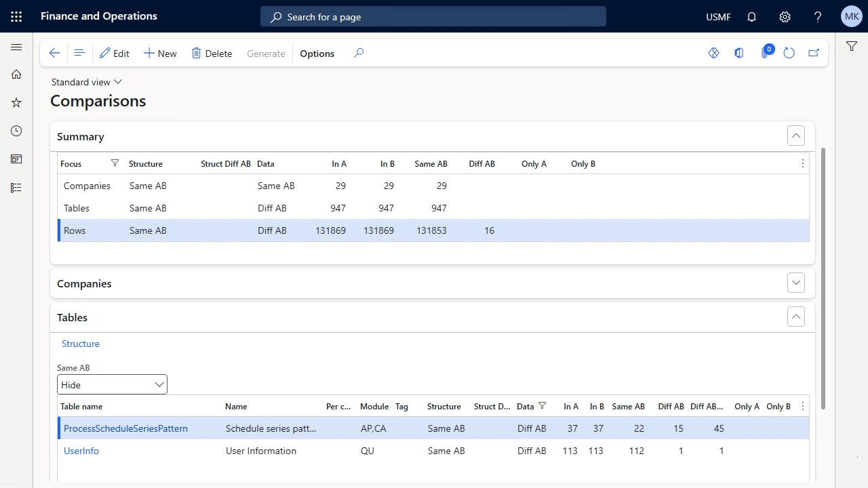Screen dimensions: 868x488
Task: Open the ProcessScheduleSeriesPattern table link
Action: [125, 428]
